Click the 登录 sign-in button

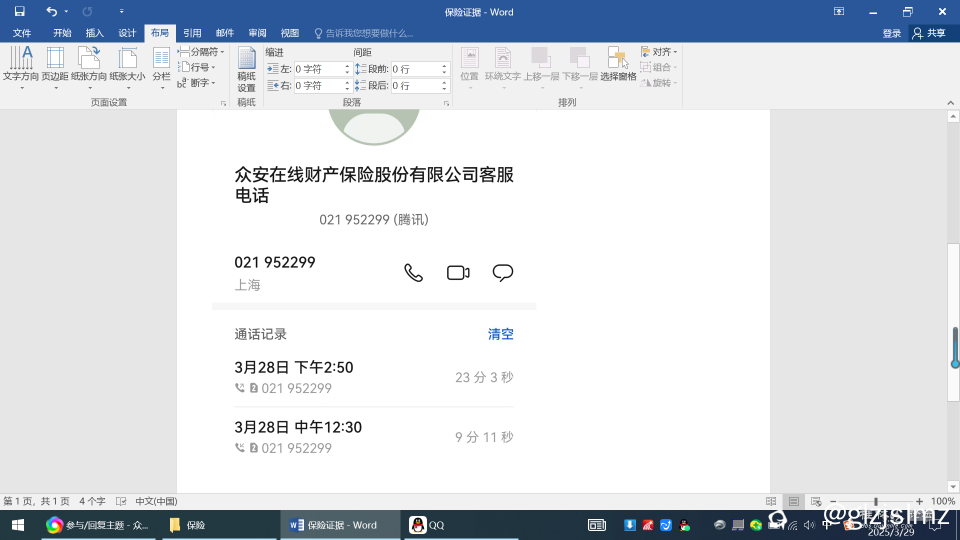(x=891, y=33)
